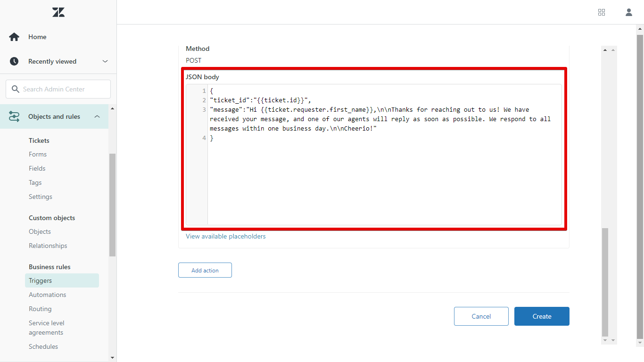Open Forms under Tickets

point(38,154)
